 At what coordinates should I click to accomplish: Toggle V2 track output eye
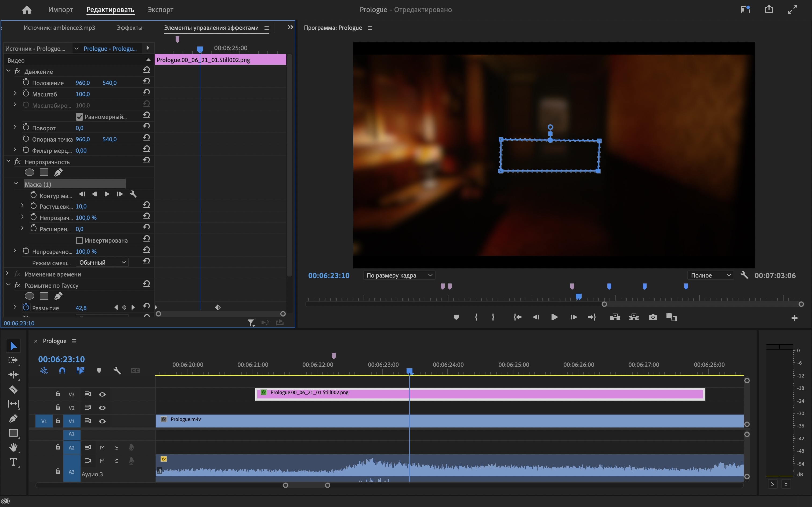[102, 408]
